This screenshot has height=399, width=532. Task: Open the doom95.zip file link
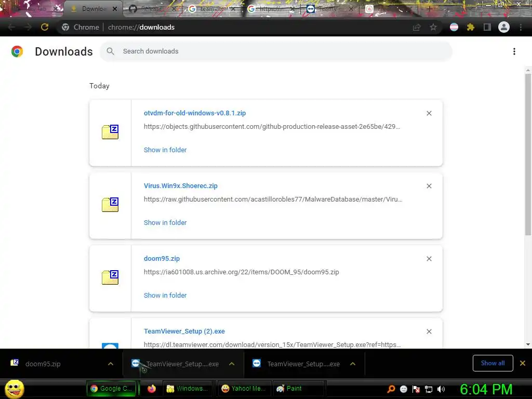pos(162,258)
